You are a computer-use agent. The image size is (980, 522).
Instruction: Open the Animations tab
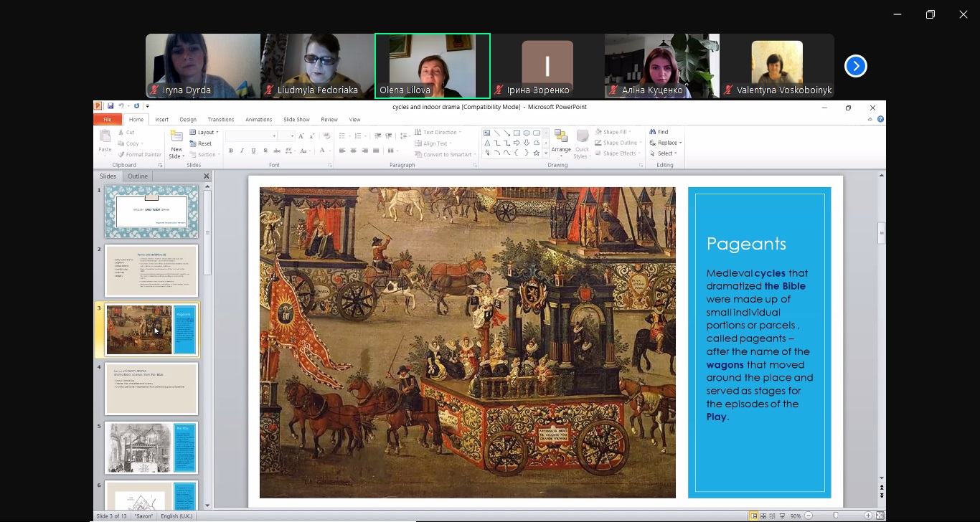(x=258, y=120)
